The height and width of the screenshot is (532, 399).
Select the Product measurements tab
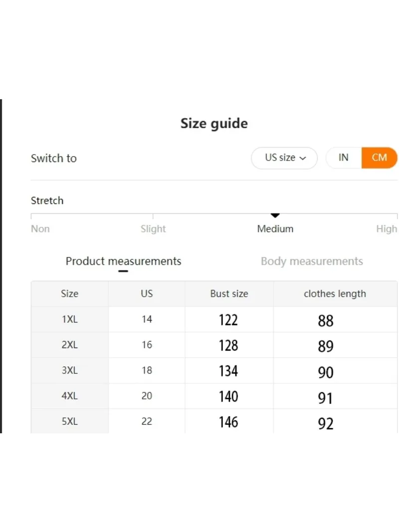(x=123, y=261)
